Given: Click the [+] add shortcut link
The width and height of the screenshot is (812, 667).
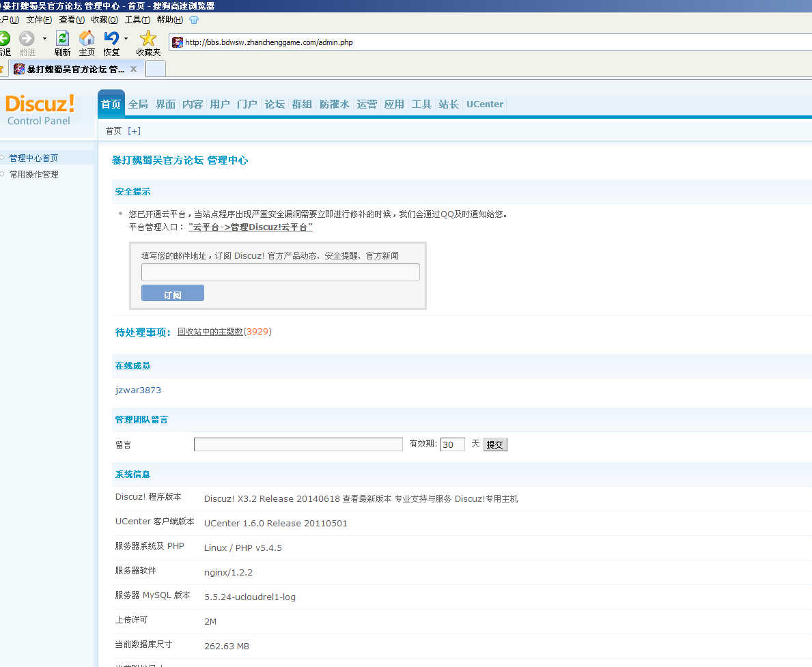Looking at the screenshot, I should coord(134,131).
